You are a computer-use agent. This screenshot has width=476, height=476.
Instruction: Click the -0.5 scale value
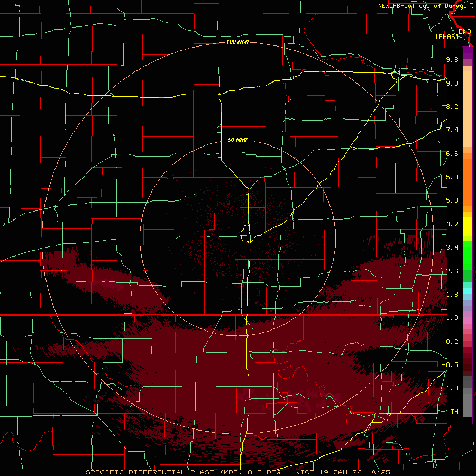click(450, 365)
